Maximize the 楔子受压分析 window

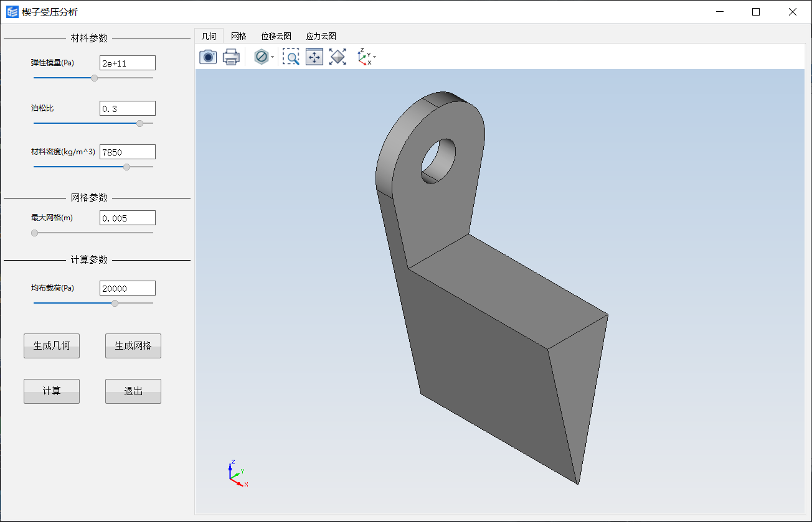756,12
